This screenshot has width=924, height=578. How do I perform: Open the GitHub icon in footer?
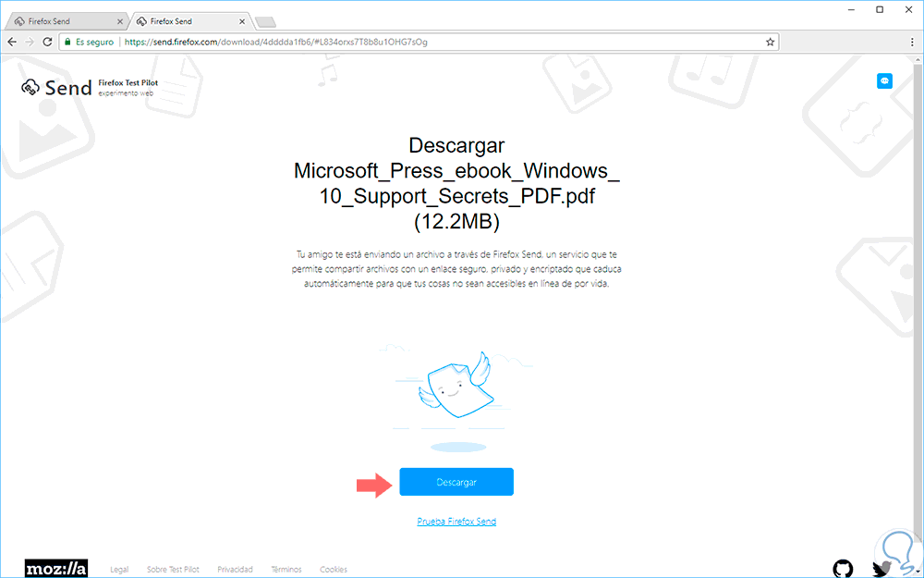click(843, 569)
